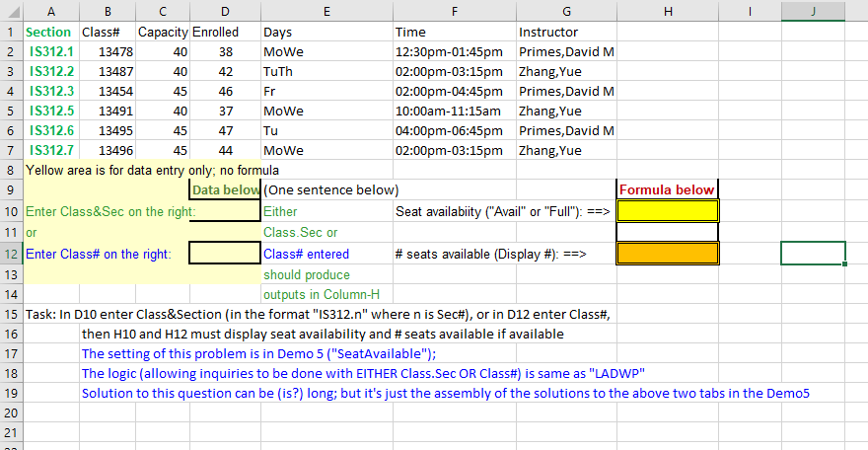868x450 pixels.
Task: Click time cell 04:00pm-06:45pm
Action: [x=455, y=130]
